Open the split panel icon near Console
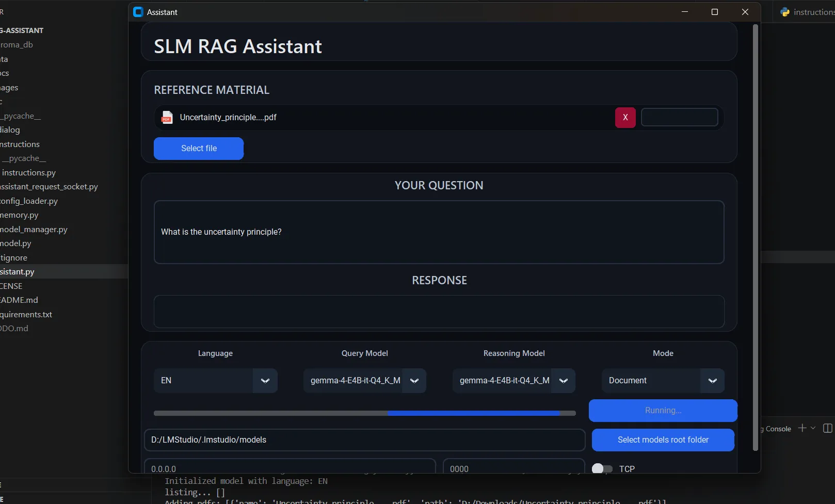835x504 pixels. click(x=828, y=428)
